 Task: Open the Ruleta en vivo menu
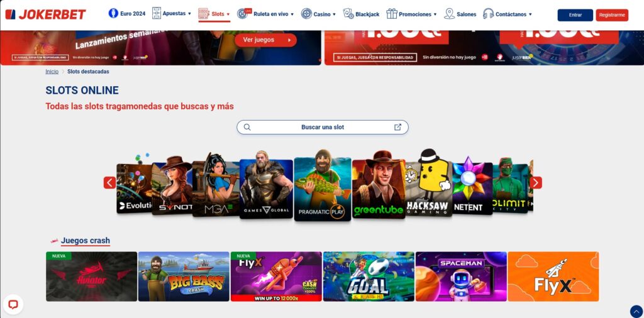pos(265,14)
